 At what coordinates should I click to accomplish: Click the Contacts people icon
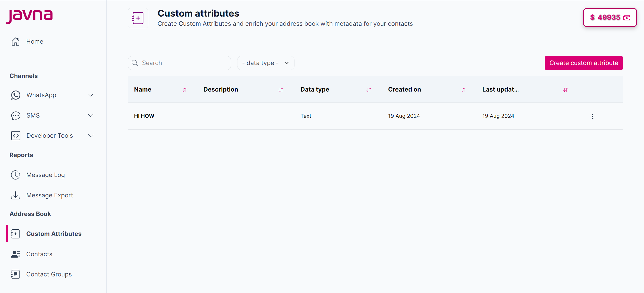coord(16,254)
